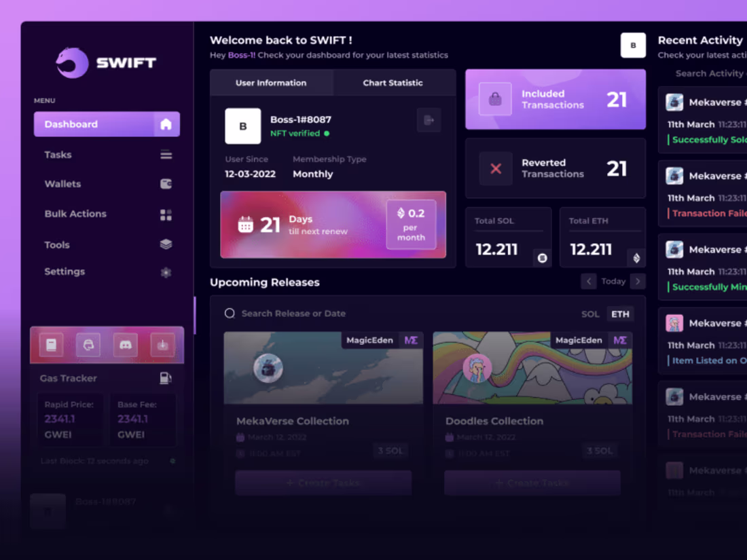Screen dimensions: 747x560
Task: Open Settings with the gear icon
Action: (x=166, y=271)
